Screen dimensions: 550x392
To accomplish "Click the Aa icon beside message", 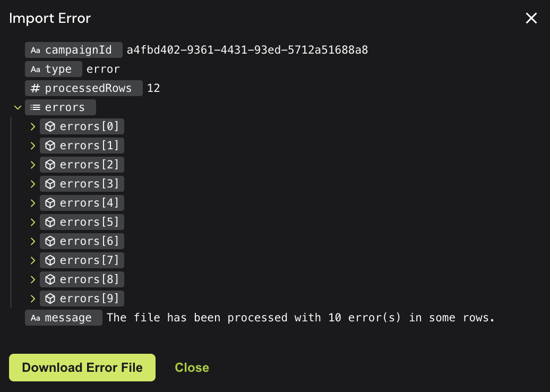I will [x=36, y=318].
